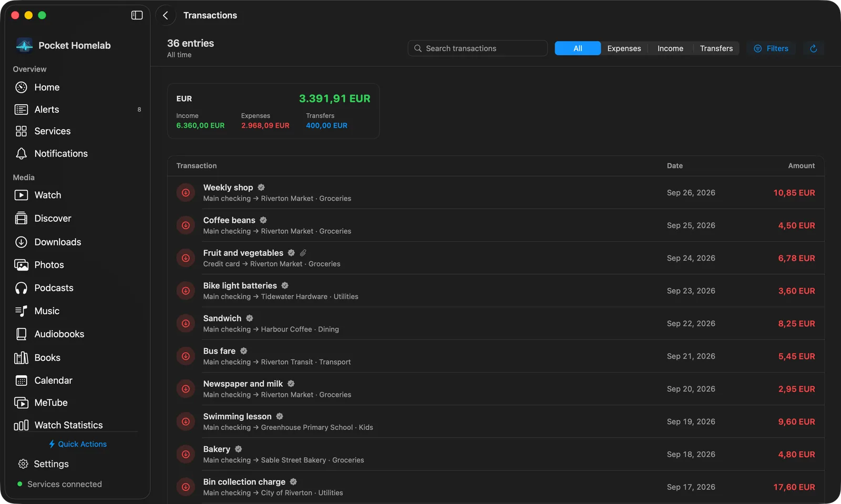Image resolution: width=841 pixels, height=504 pixels.
Task: Click the attachment paperclip on Fruit and vegetables
Action: (x=303, y=253)
